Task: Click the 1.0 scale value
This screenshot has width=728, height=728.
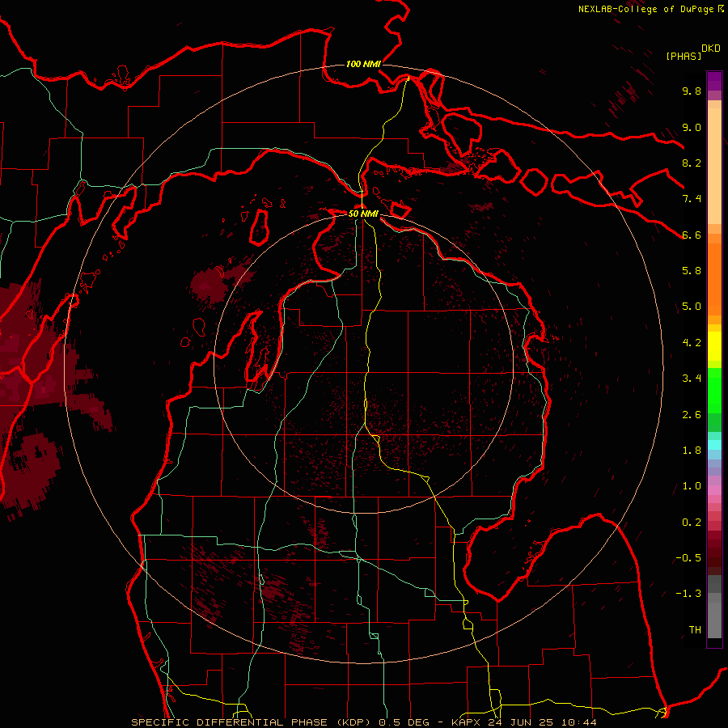Action: [692, 486]
